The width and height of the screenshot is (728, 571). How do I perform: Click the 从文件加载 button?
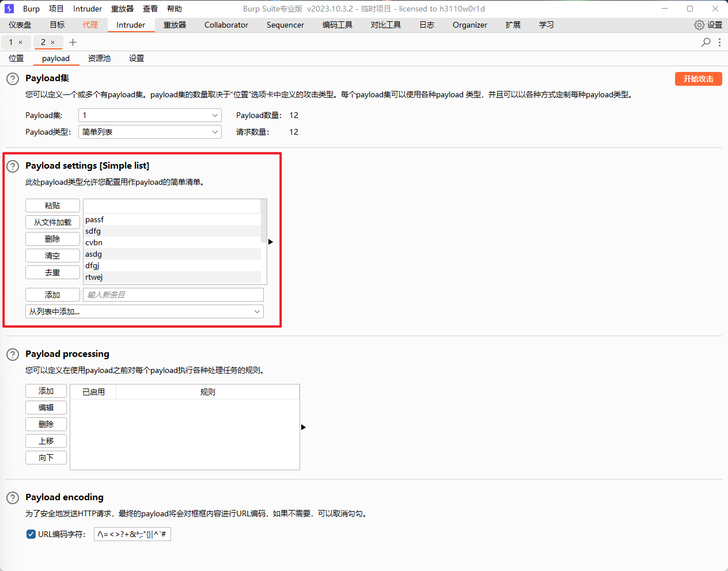[x=52, y=222]
